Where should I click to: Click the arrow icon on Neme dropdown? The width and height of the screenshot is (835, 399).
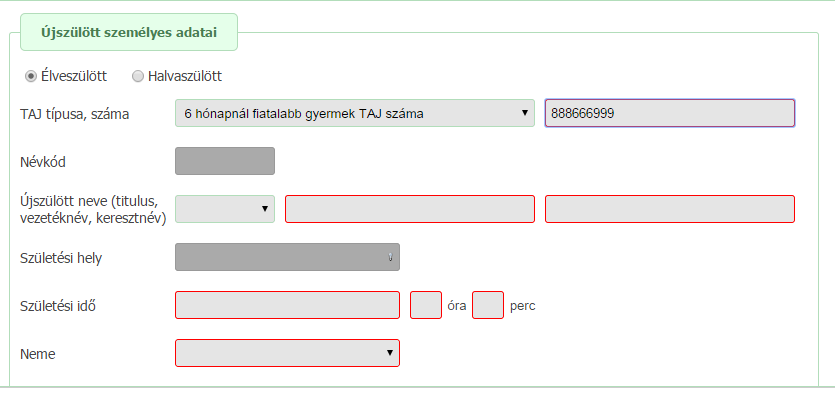click(390, 353)
